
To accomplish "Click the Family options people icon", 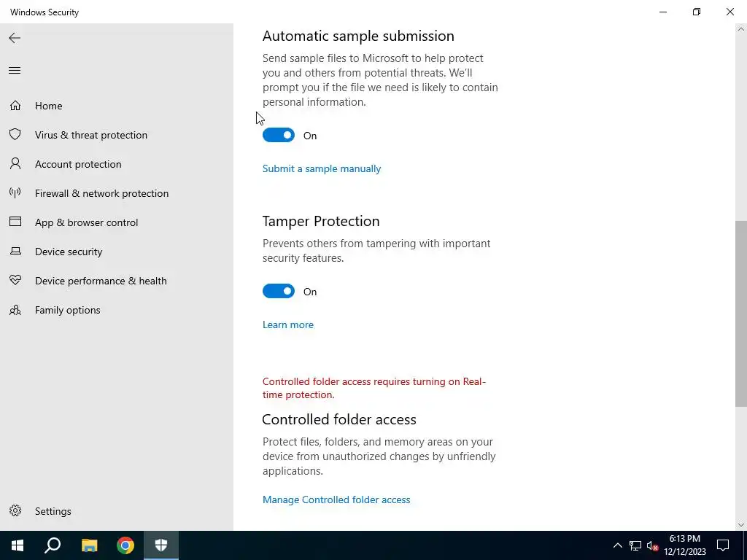I will click(x=15, y=310).
